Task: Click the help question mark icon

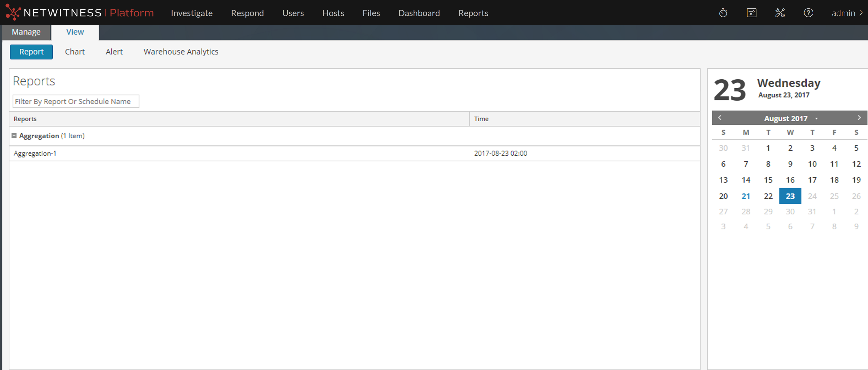Action: [808, 13]
